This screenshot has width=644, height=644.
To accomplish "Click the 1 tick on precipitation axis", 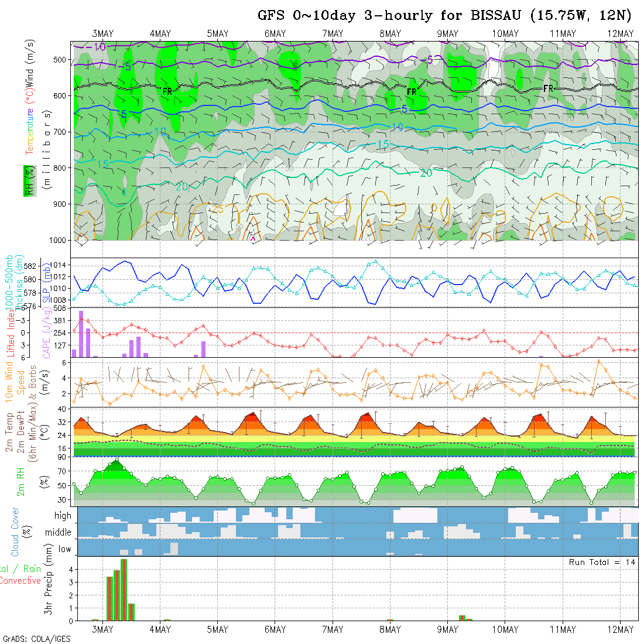I will click(71, 608).
